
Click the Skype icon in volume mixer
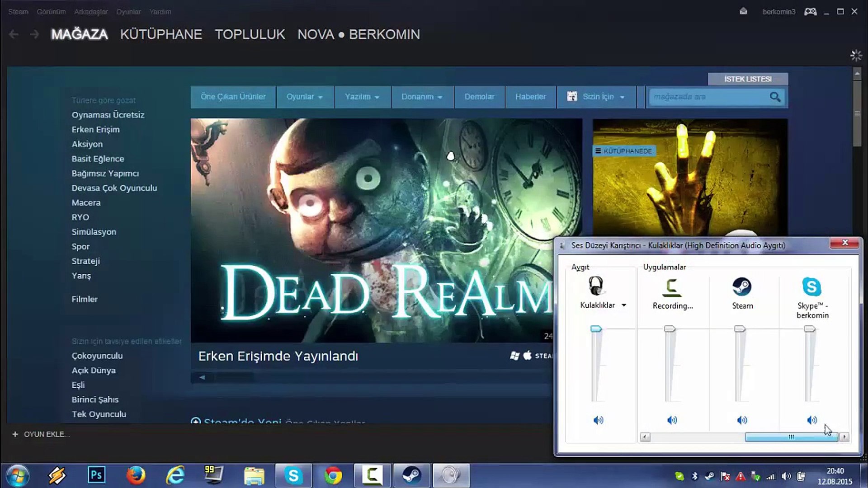click(811, 286)
